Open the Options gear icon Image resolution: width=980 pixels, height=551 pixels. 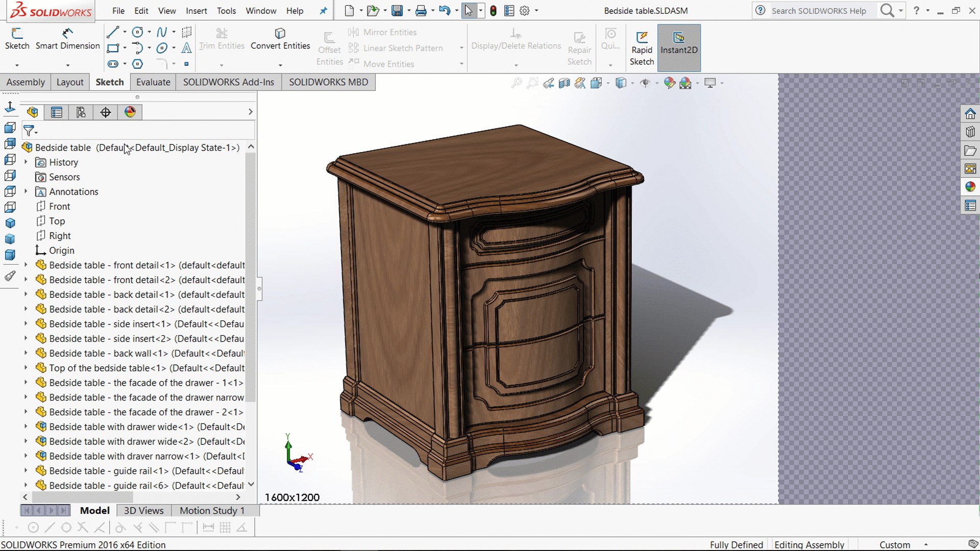[x=525, y=10]
